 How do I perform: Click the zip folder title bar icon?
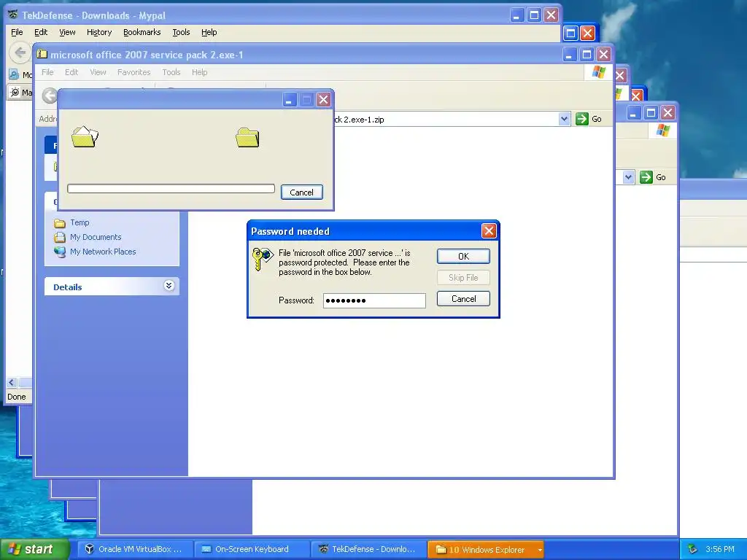pyautogui.click(x=42, y=54)
